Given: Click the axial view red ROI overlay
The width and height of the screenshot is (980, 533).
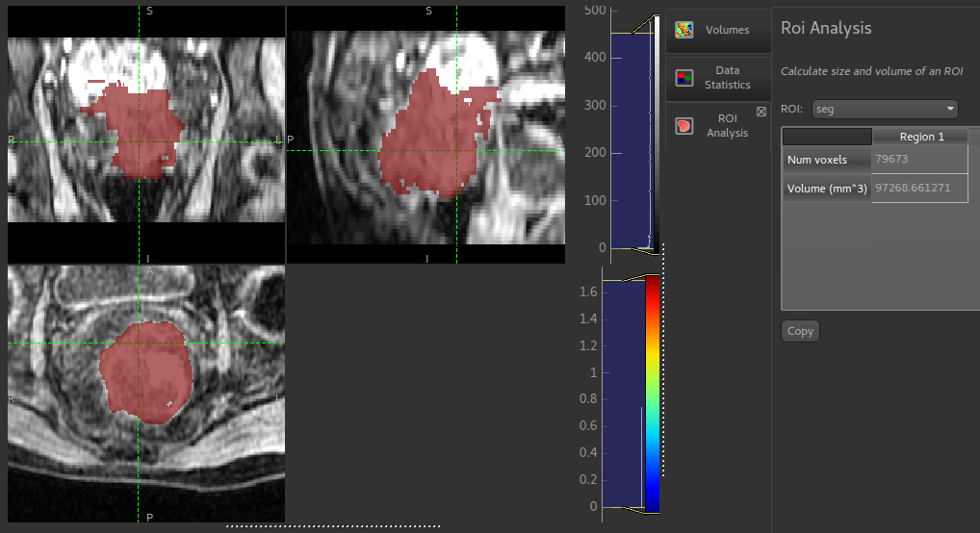Looking at the screenshot, I should [x=145, y=373].
